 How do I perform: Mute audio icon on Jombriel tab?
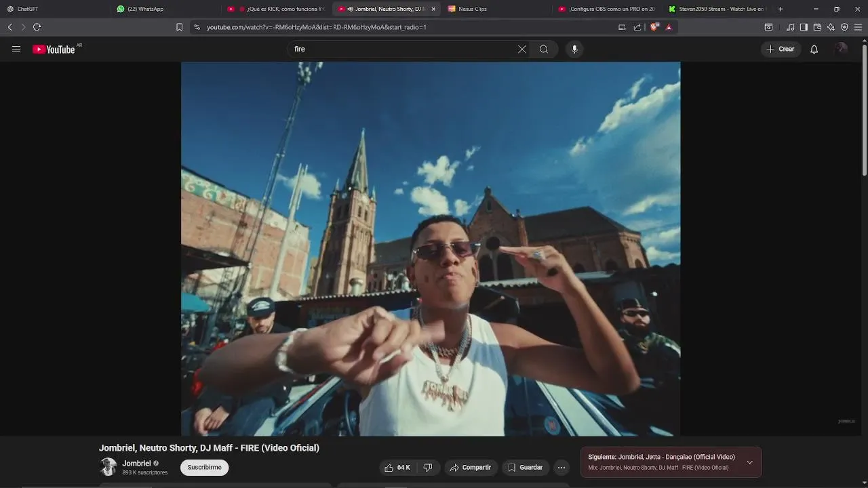(350, 9)
